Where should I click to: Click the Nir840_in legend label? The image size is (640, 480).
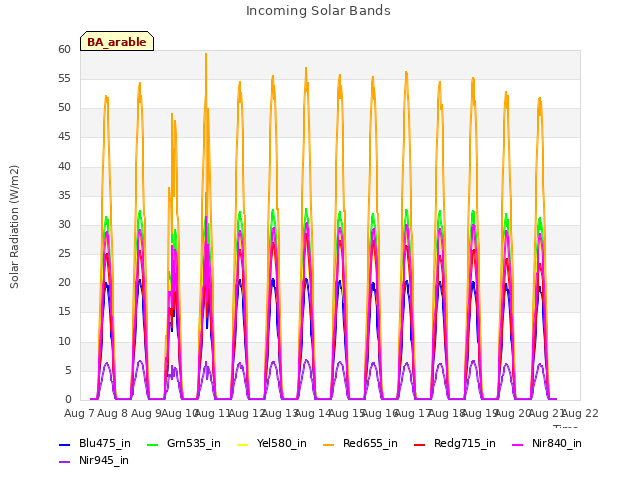(557, 443)
